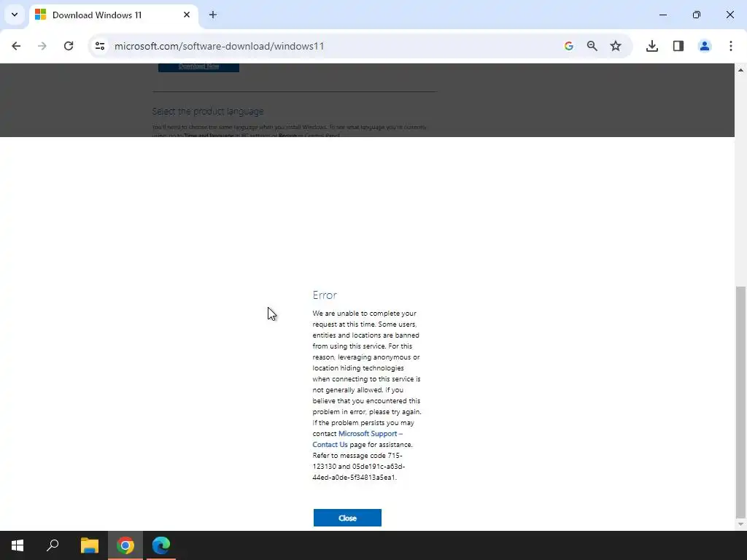747x560 pixels.
Task: Click the scrollbar up arrow
Action: [x=740, y=70]
